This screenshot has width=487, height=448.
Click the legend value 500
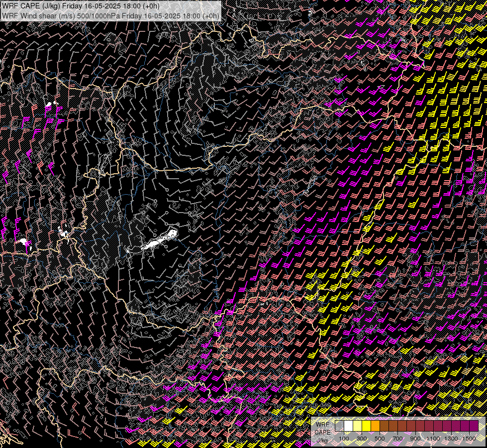click(380, 439)
